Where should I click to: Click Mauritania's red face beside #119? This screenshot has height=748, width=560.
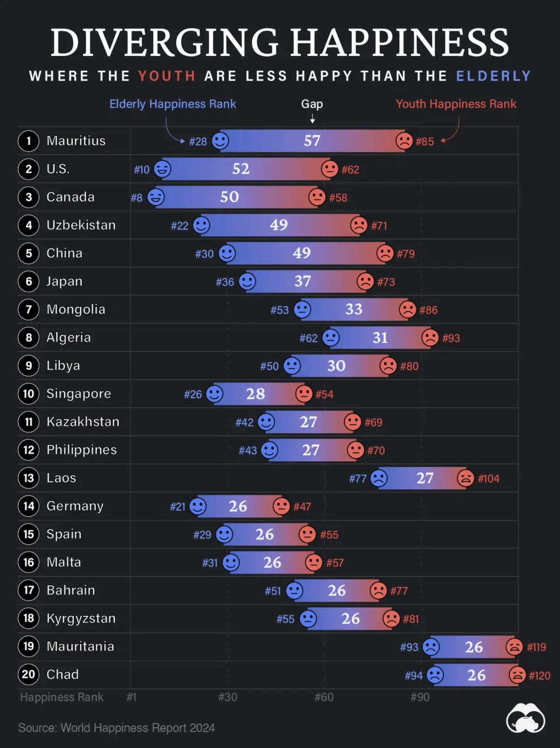(514, 647)
